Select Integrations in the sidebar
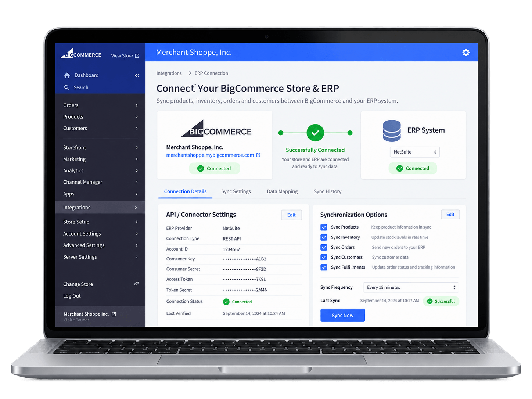The width and height of the screenshot is (532, 399). click(100, 208)
